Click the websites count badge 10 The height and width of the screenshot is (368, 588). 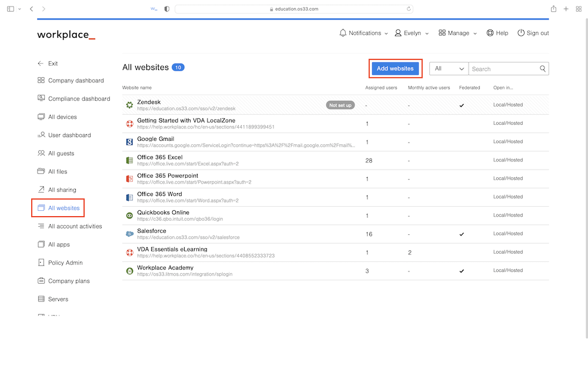tap(178, 68)
